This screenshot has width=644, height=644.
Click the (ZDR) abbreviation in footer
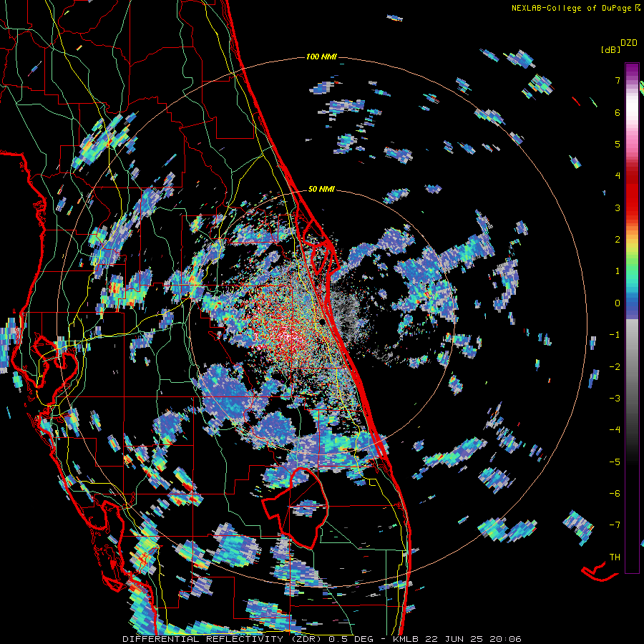[x=306, y=639]
